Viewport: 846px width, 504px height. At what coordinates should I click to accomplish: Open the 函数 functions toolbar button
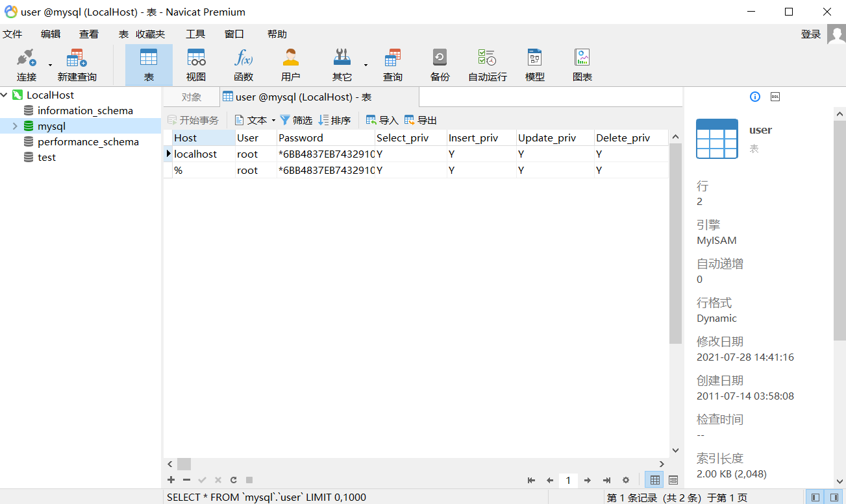click(243, 65)
